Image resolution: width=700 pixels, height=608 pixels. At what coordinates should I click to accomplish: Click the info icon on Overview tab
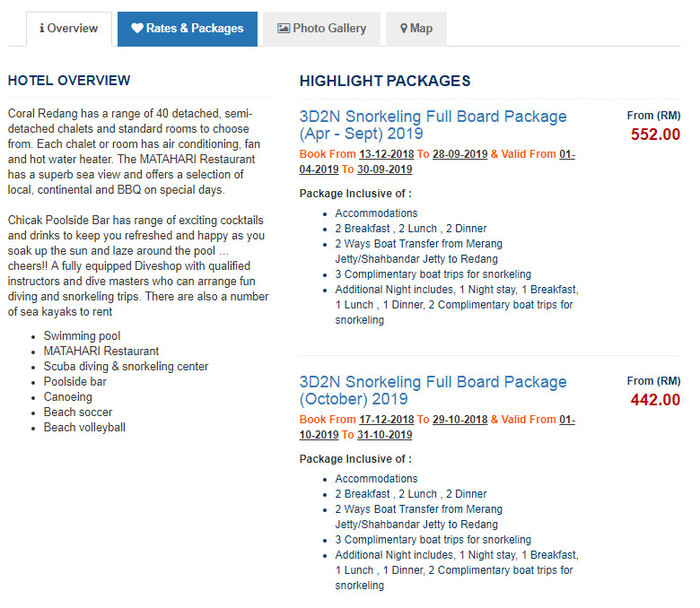[x=42, y=29]
